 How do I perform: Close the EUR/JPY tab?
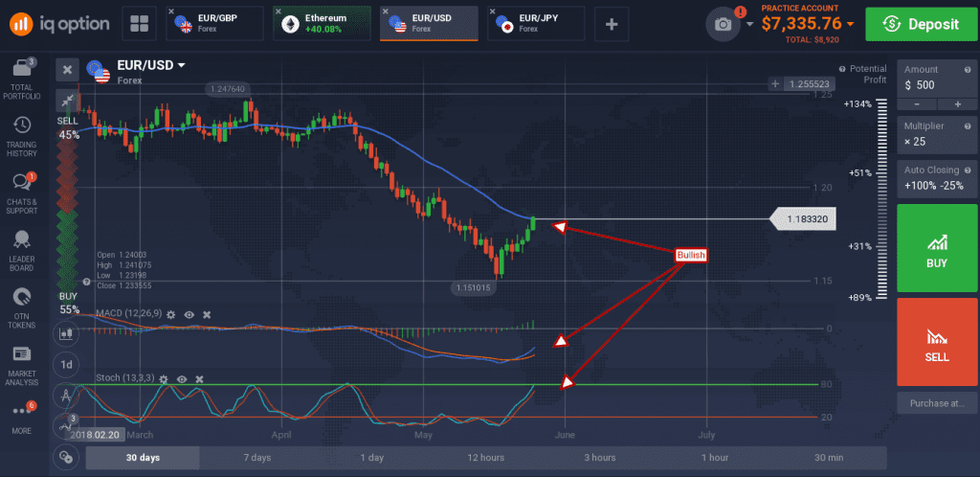pyautogui.click(x=493, y=11)
